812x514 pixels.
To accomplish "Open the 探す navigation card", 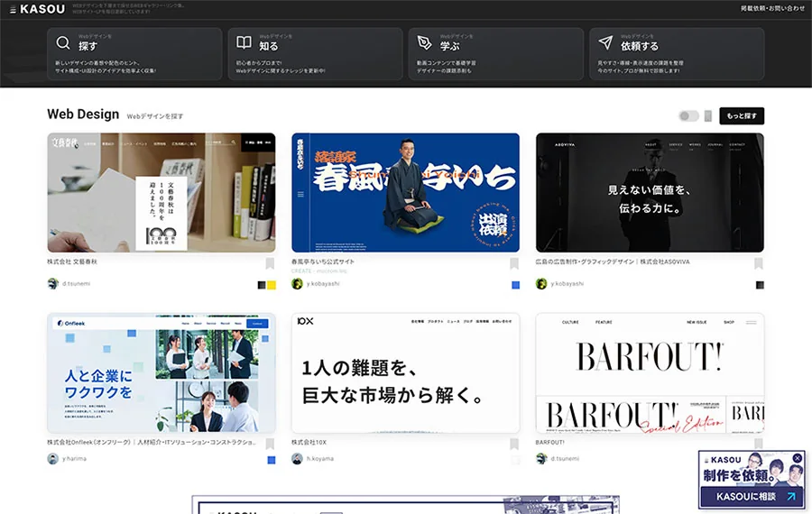I will tap(134, 54).
